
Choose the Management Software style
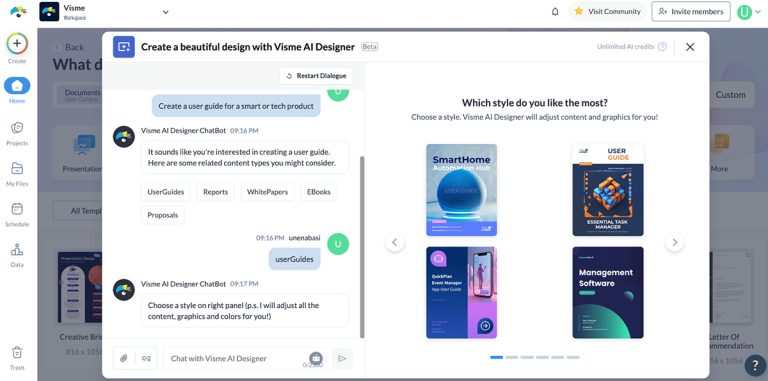[608, 292]
